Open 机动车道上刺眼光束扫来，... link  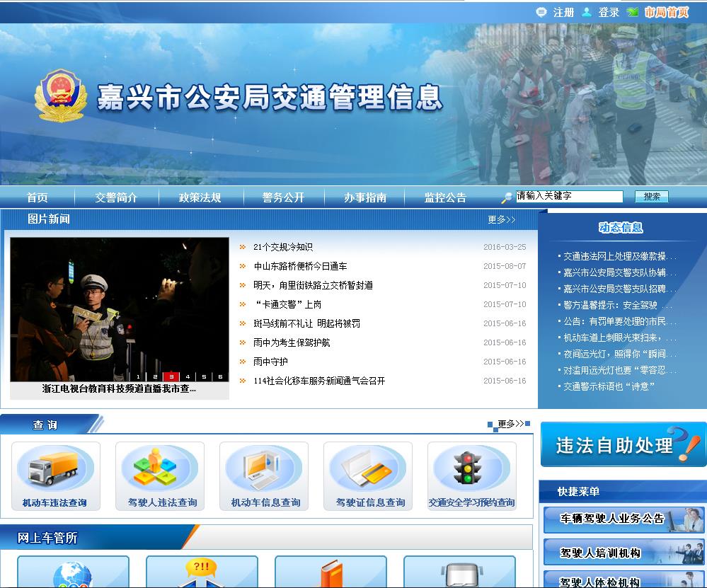click(x=619, y=338)
